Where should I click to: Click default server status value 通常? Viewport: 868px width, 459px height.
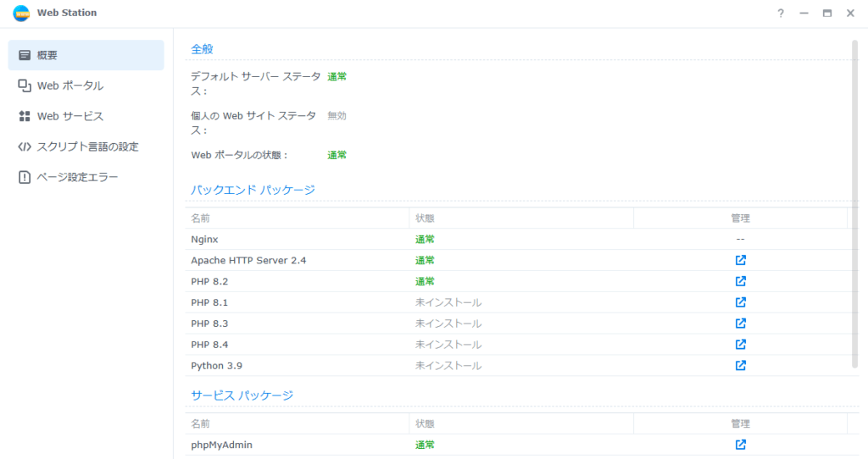click(x=337, y=77)
